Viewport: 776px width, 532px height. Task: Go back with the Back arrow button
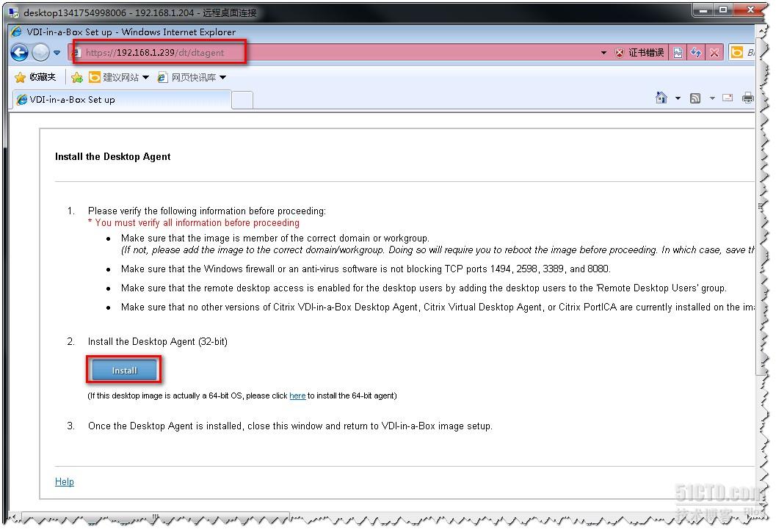point(19,52)
